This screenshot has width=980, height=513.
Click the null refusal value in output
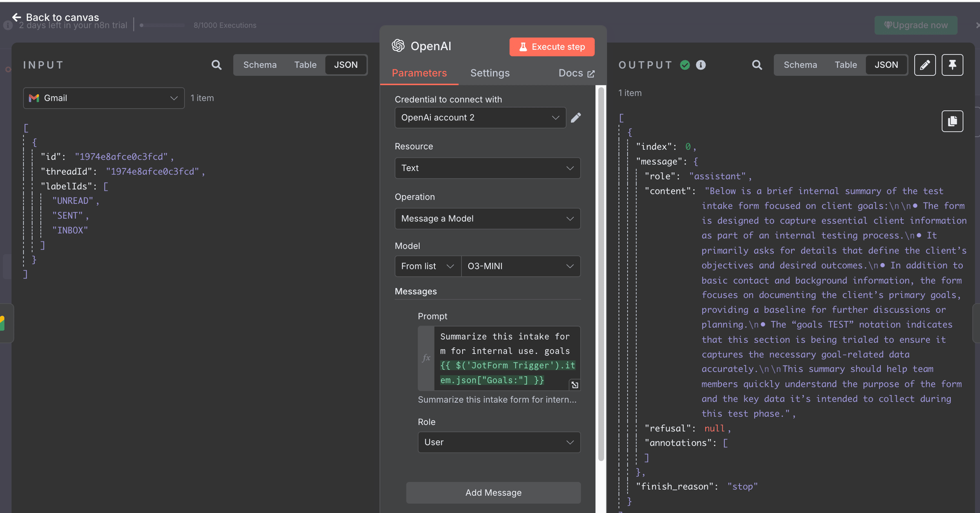(715, 428)
